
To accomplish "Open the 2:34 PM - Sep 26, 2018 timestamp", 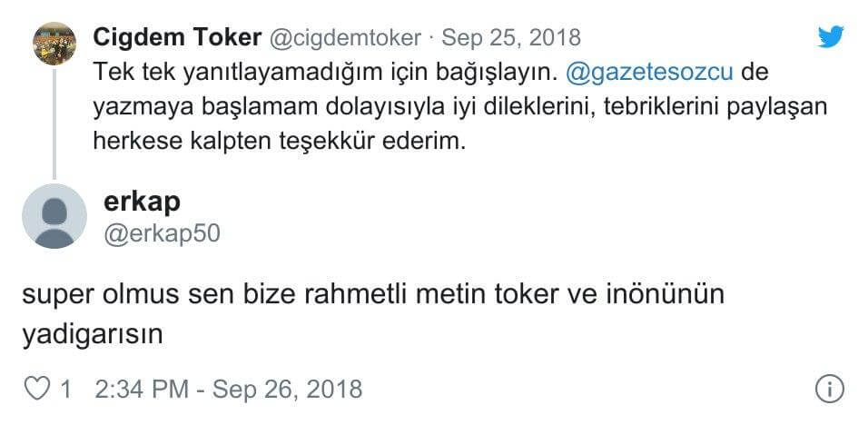I will tap(228, 390).
